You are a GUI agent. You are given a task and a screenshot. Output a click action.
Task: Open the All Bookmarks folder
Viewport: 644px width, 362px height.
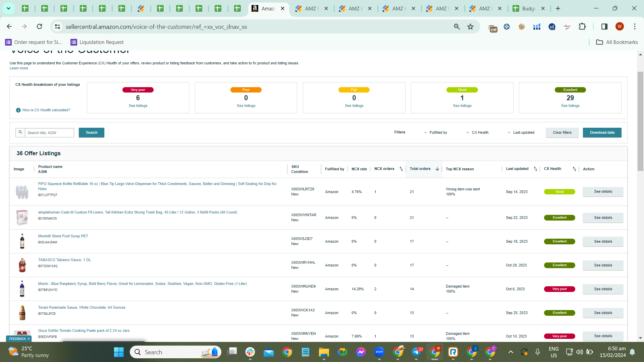(617, 42)
